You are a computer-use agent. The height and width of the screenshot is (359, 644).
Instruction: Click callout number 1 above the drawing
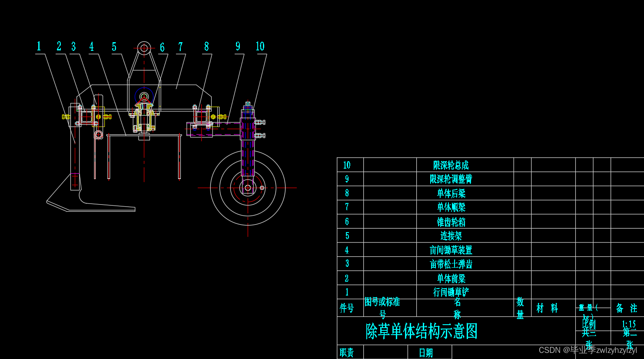pos(39,46)
